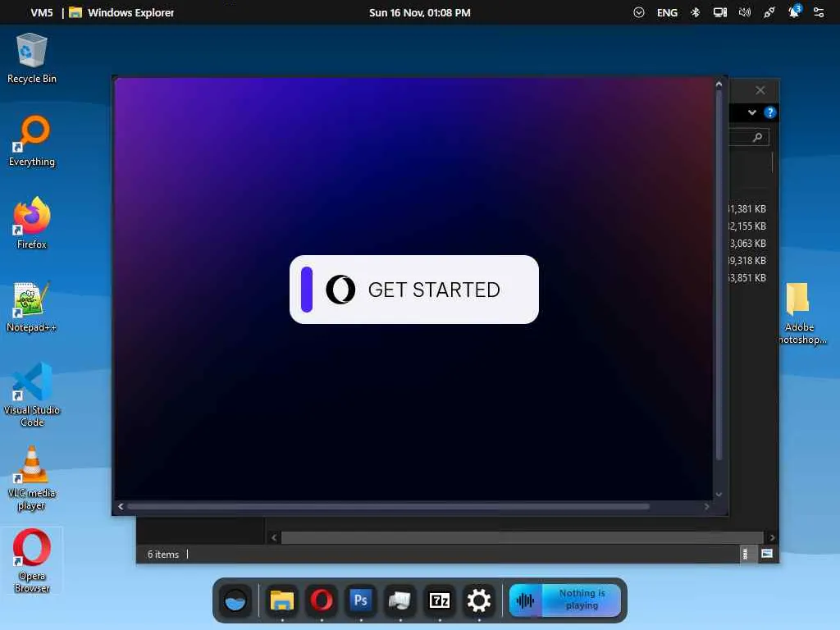Select the 2,155 KB file size entry
Image resolution: width=840 pixels, height=630 pixels.
(x=746, y=226)
